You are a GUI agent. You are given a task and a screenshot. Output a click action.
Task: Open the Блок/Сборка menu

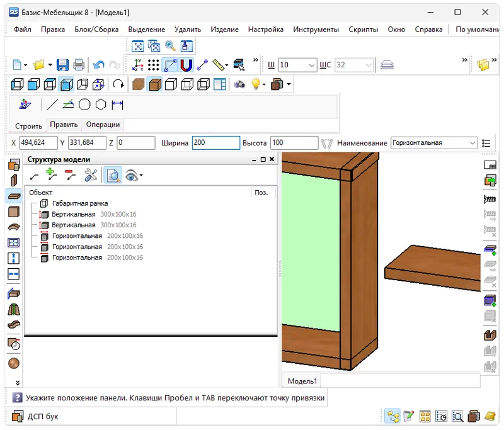[x=96, y=30]
